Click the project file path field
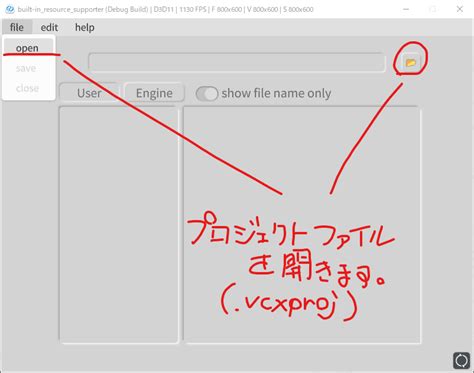Viewport: 474px width, 373px height. 237,62
